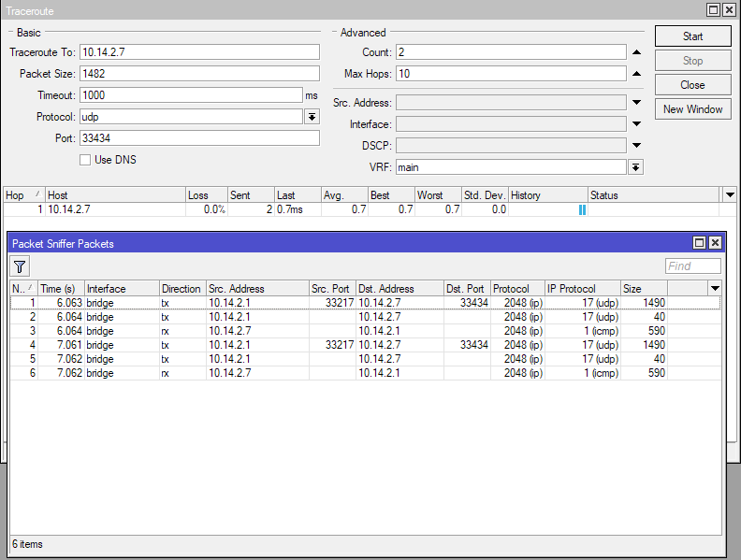Screen dimensions: 741x560
Task: Collapse the Max Hops field arrow
Action: (636, 74)
